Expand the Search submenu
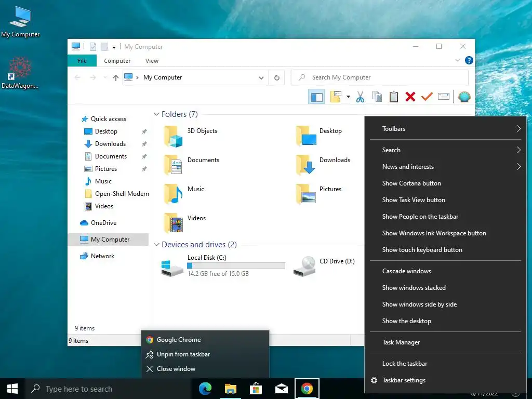 pos(445,150)
